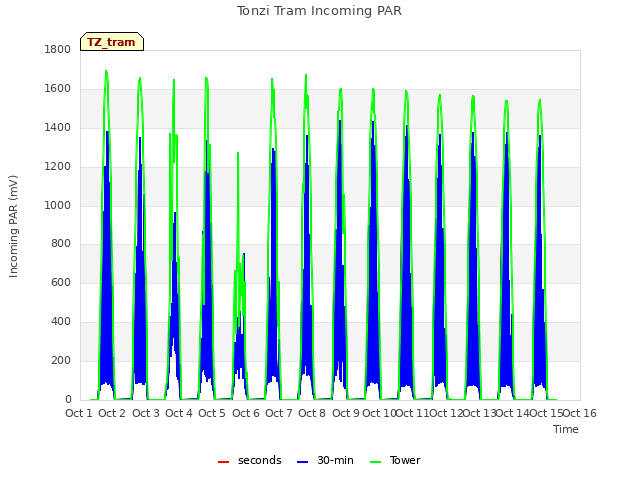The height and width of the screenshot is (480, 640).
Task: Click the 1400 y-axis value
Action: pos(58,128)
